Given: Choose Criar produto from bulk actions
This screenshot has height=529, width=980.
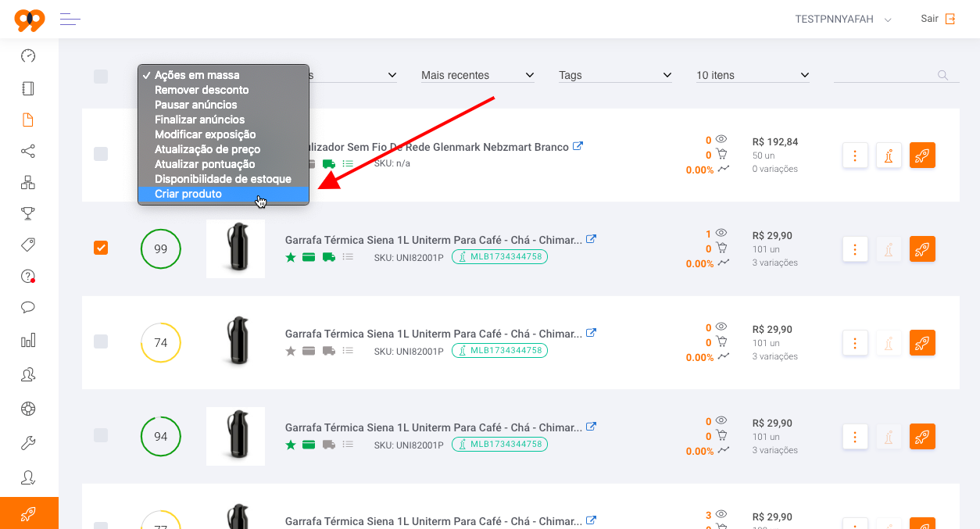Looking at the screenshot, I should [224, 194].
